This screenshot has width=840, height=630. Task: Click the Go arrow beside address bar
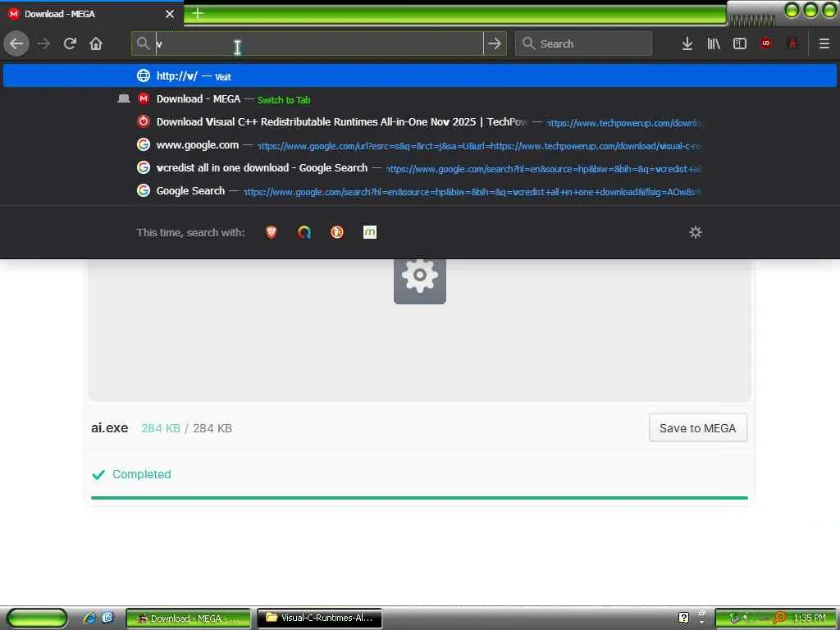[x=495, y=43]
